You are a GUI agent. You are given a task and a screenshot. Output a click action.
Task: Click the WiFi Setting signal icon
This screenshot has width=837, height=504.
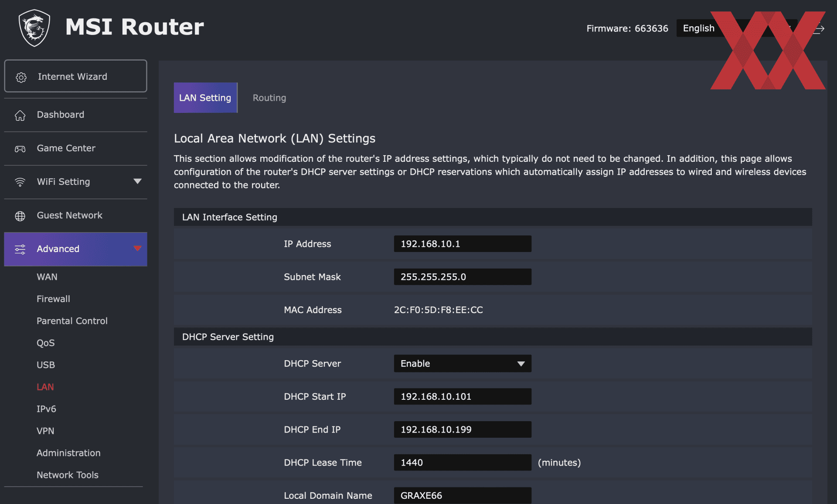(x=20, y=182)
